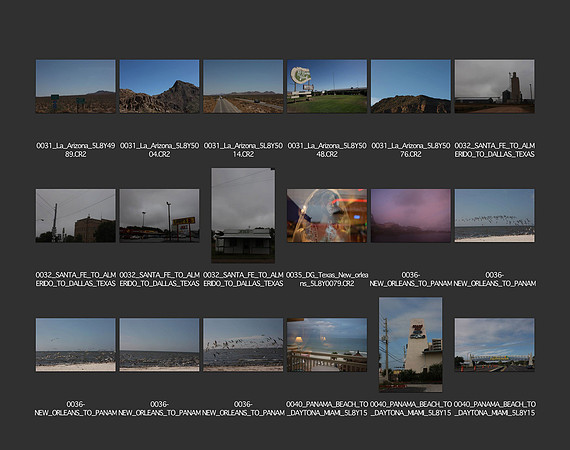Open the balcony with lamp reflections photo

327,345
